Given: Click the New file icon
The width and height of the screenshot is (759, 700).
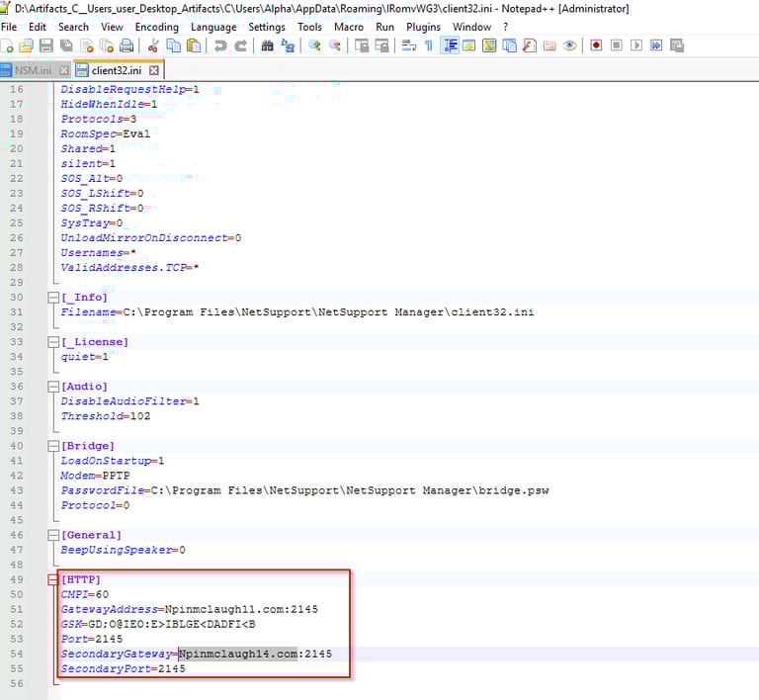Looking at the screenshot, I should 7,46.
